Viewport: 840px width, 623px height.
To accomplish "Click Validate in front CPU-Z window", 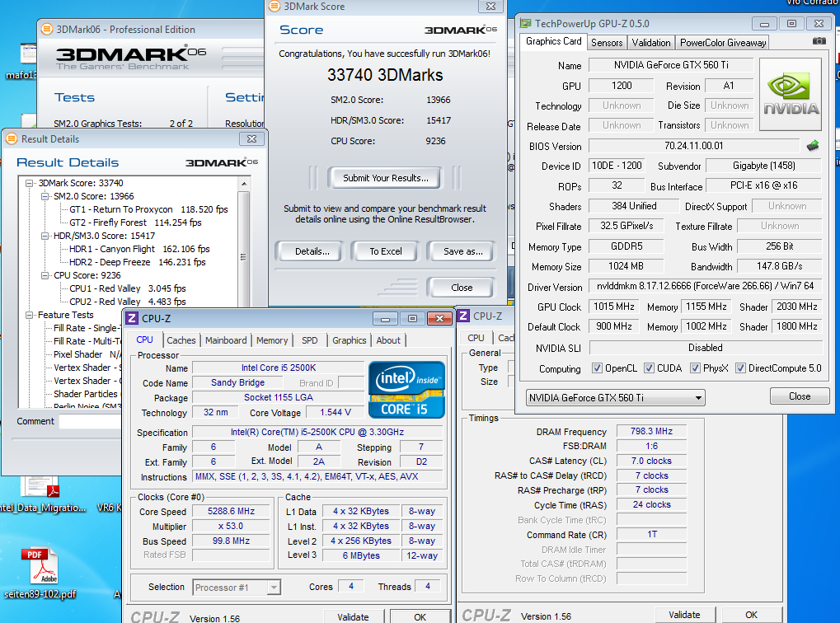I will tap(353, 617).
